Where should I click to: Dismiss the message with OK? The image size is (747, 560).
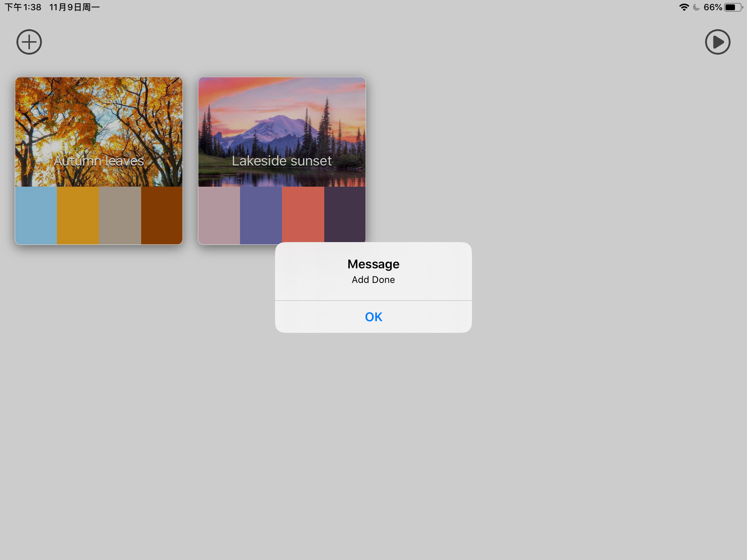coord(373,317)
